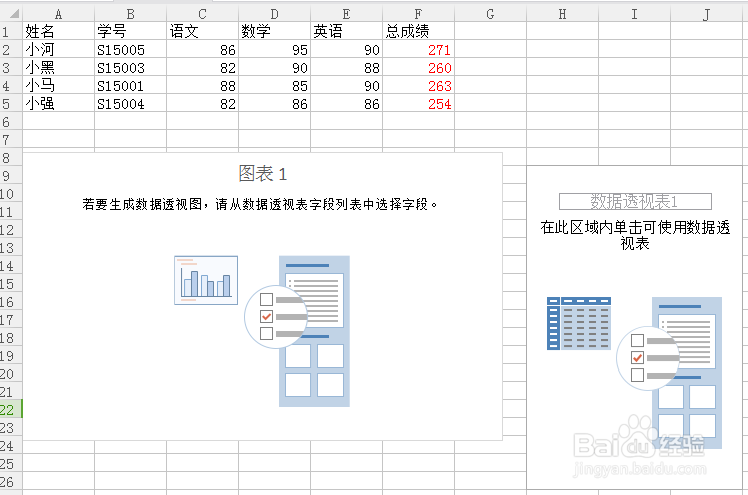Select total score 271
Screen dimensions: 748x495
[x=418, y=49]
